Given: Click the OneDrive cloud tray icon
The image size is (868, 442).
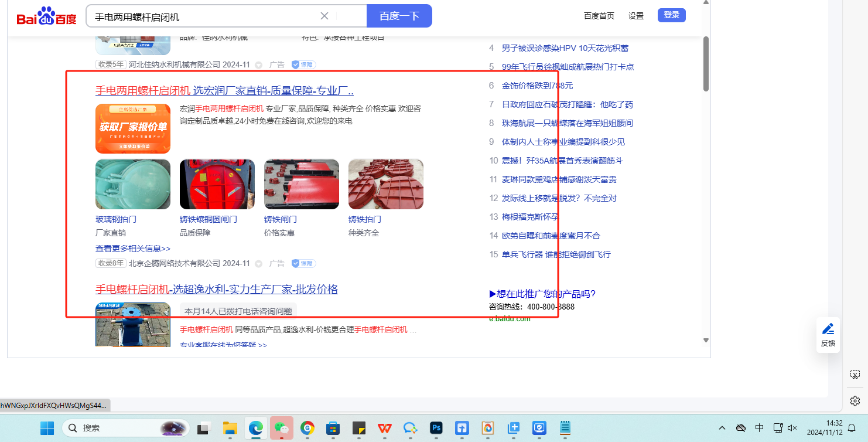Looking at the screenshot, I should (x=741, y=428).
